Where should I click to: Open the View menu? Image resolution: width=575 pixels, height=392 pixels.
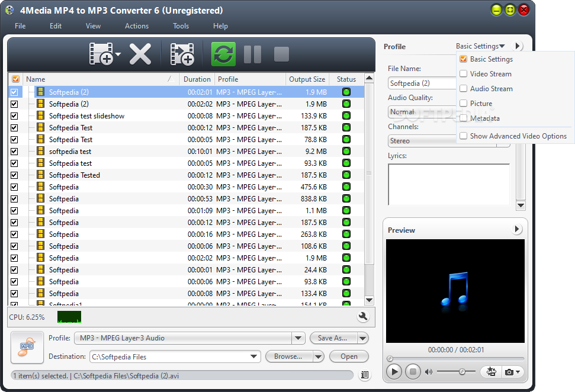(93, 26)
